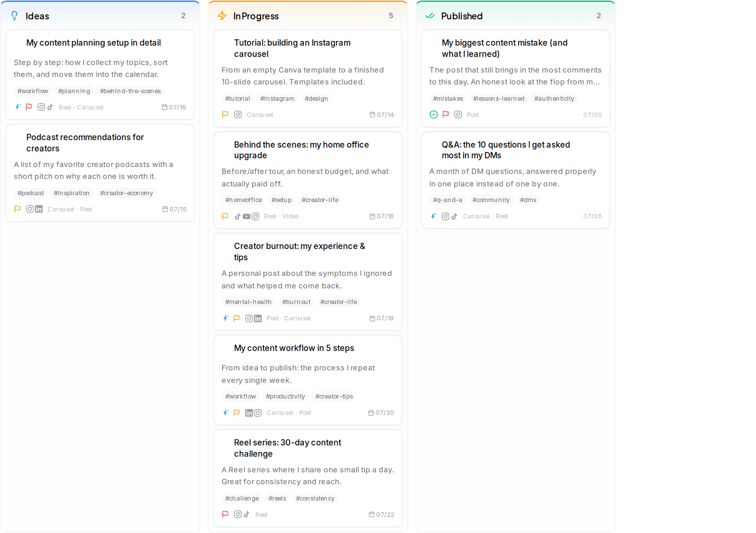
Task: Click the In Progress count badge showing 5
Action: click(391, 16)
